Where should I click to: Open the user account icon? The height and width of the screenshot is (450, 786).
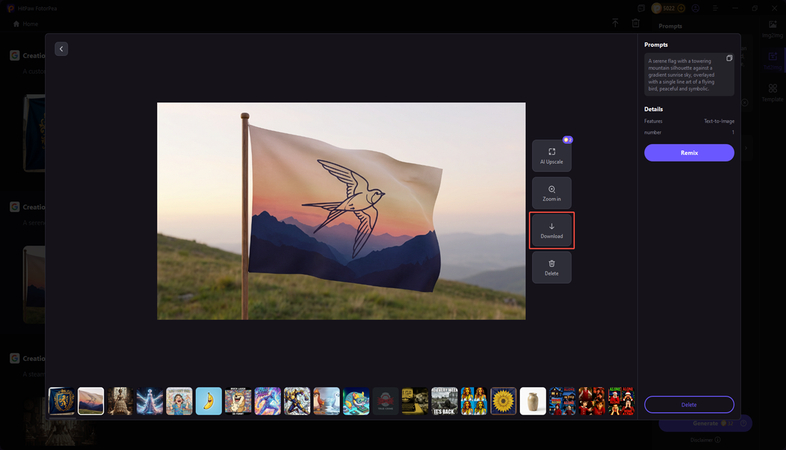tap(695, 8)
